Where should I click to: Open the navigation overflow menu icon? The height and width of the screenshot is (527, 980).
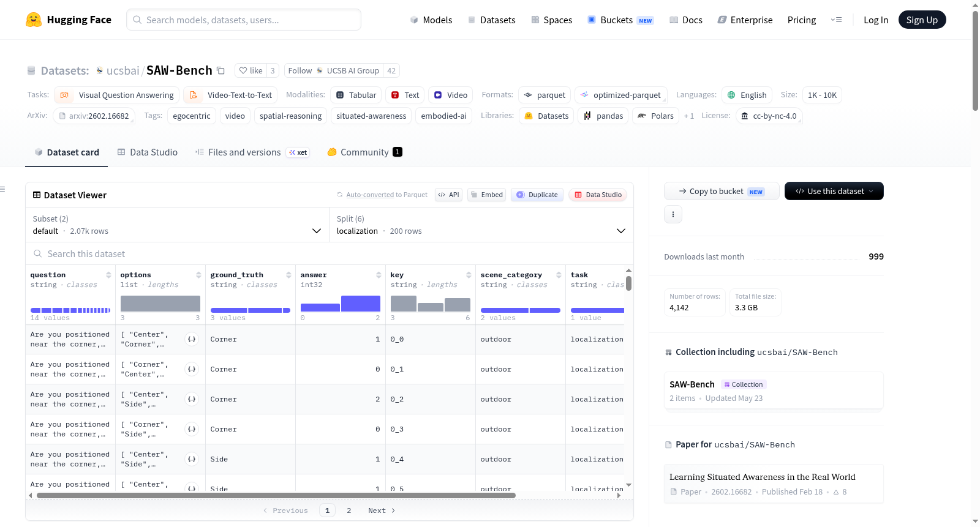click(836, 20)
